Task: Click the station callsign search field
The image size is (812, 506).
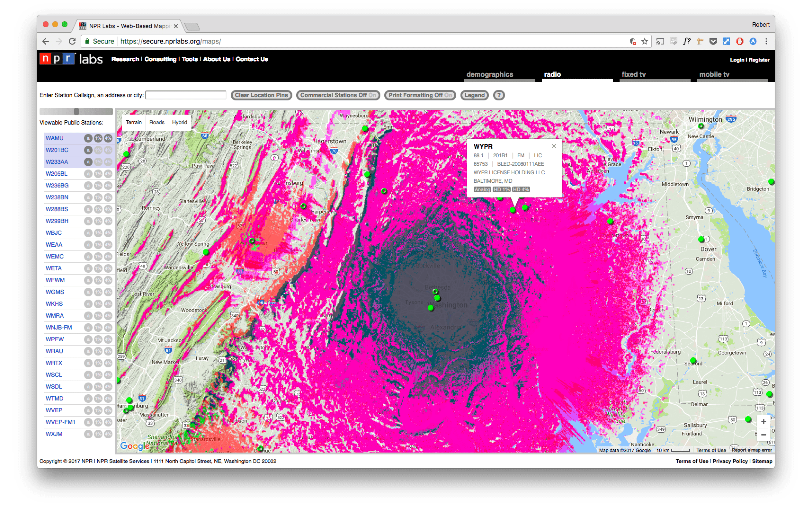Action: tap(186, 95)
